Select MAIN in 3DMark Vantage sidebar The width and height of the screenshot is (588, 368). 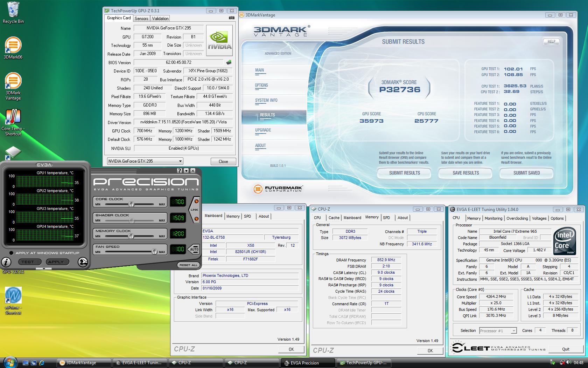pyautogui.click(x=260, y=70)
